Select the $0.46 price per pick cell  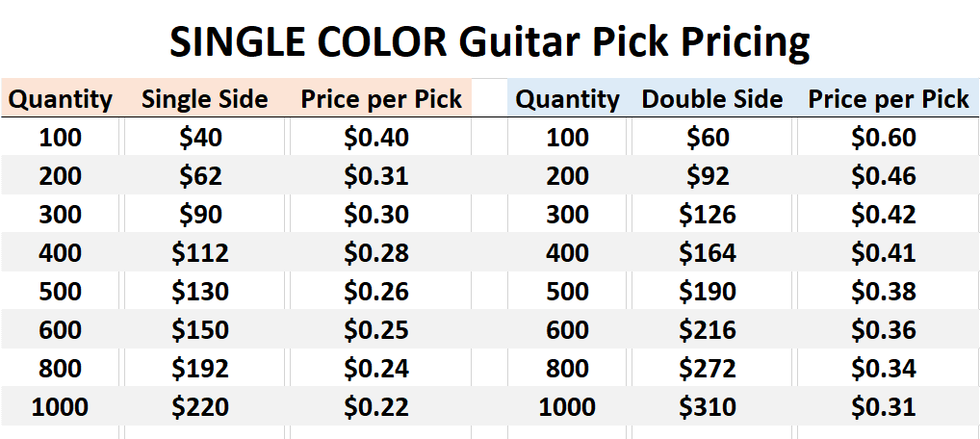click(x=883, y=176)
